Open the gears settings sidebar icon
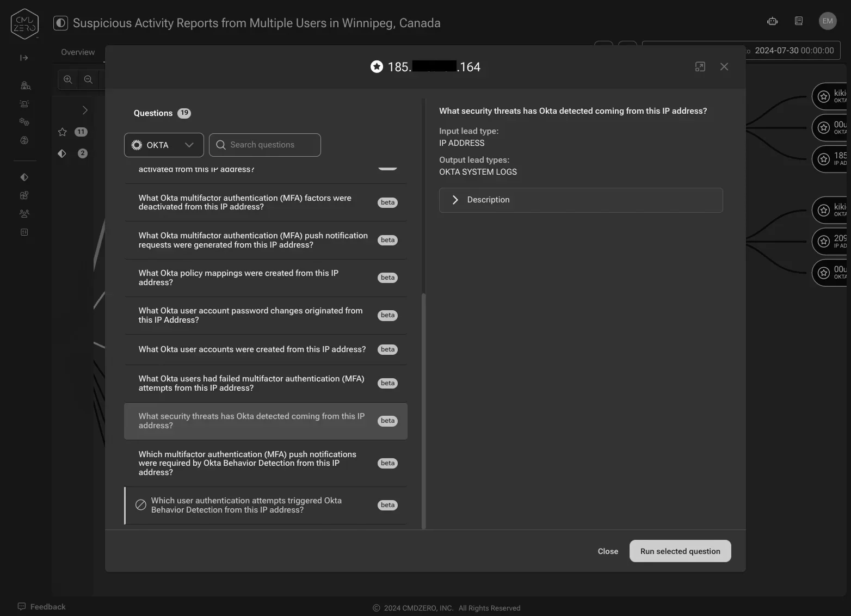 click(x=24, y=122)
